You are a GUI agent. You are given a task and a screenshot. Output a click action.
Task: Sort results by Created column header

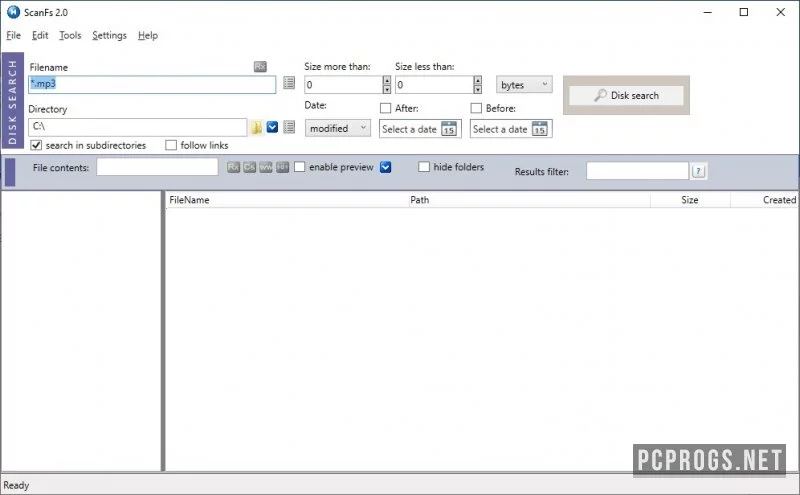click(x=765, y=200)
